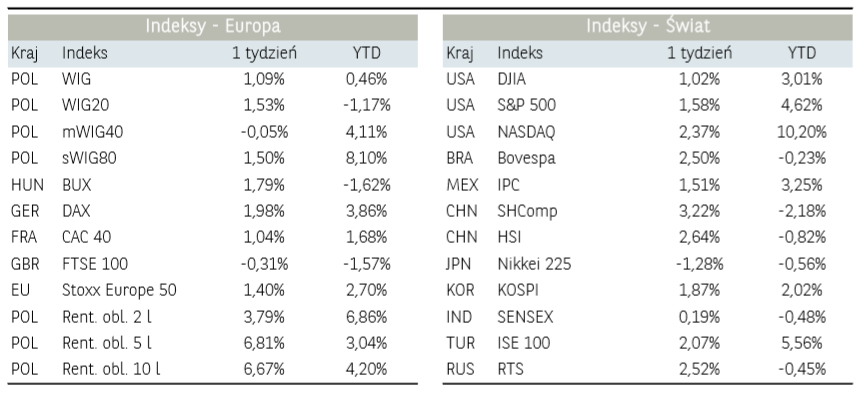Select Rent. obl. 10 l row
Screen dimensions: 867x395
tap(213, 369)
